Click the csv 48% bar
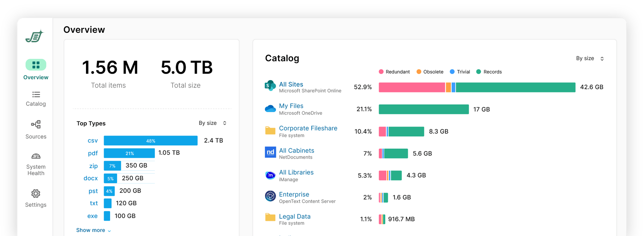Image resolution: width=644 pixels, height=236 pixels. [151, 140]
